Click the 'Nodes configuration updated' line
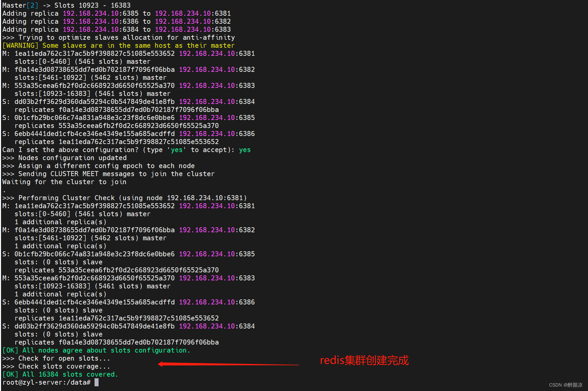Image resolution: width=588 pixels, height=391 pixels. pyautogui.click(x=64, y=158)
